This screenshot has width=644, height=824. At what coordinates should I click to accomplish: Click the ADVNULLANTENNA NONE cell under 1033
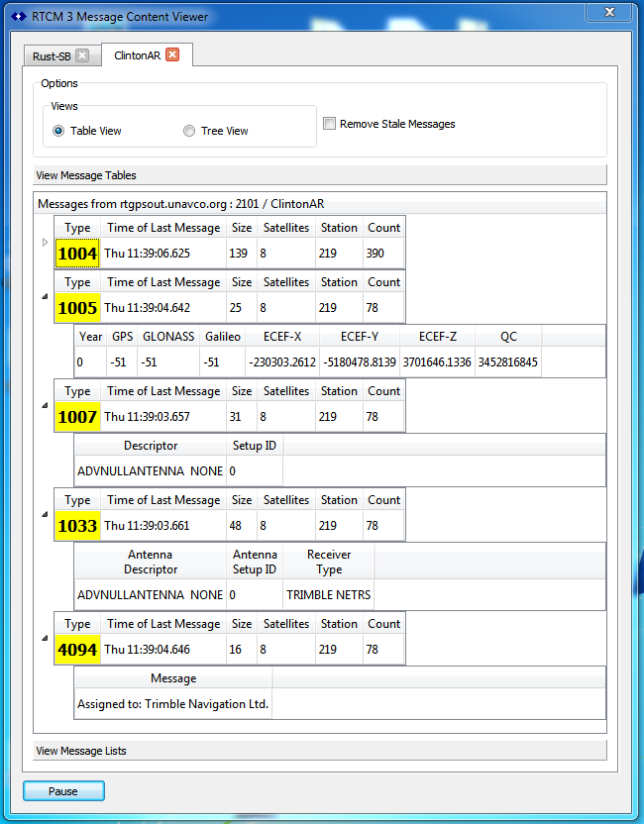(x=151, y=595)
